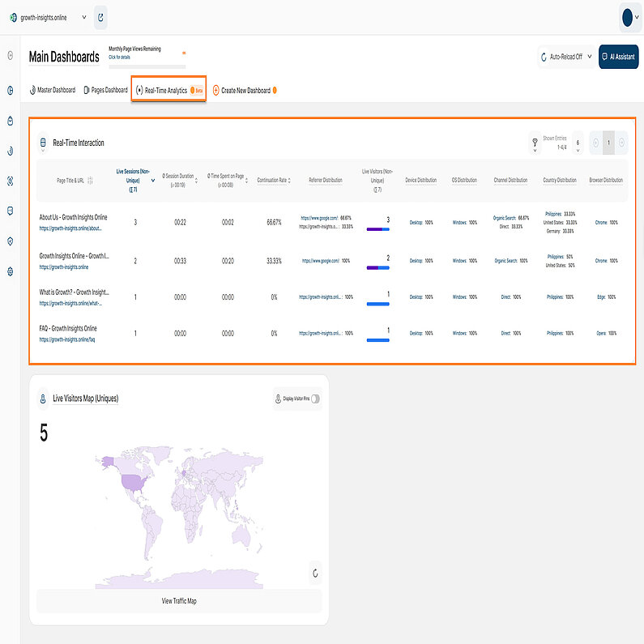Viewport: 644px width, 644px height.
Task: Open site in new tab icon
Action: click(x=100, y=17)
